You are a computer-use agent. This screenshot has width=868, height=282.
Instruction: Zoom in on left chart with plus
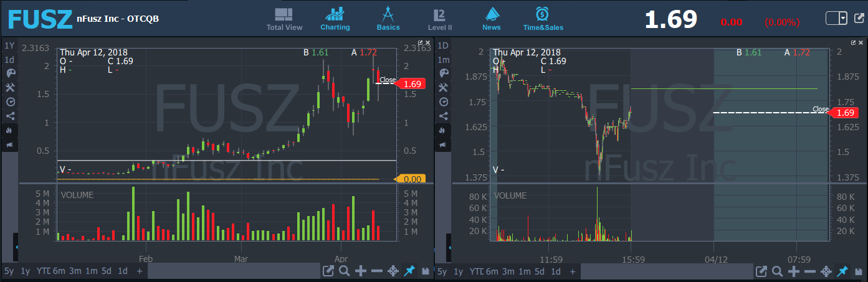tap(360, 271)
